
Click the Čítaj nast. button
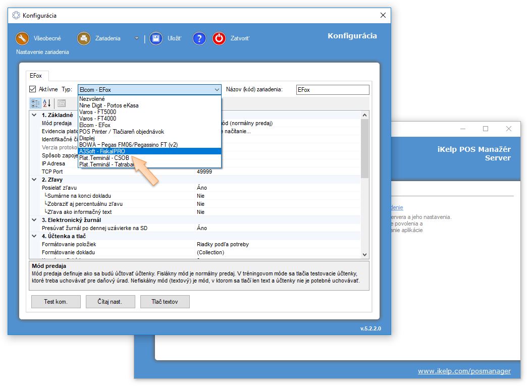110,302
